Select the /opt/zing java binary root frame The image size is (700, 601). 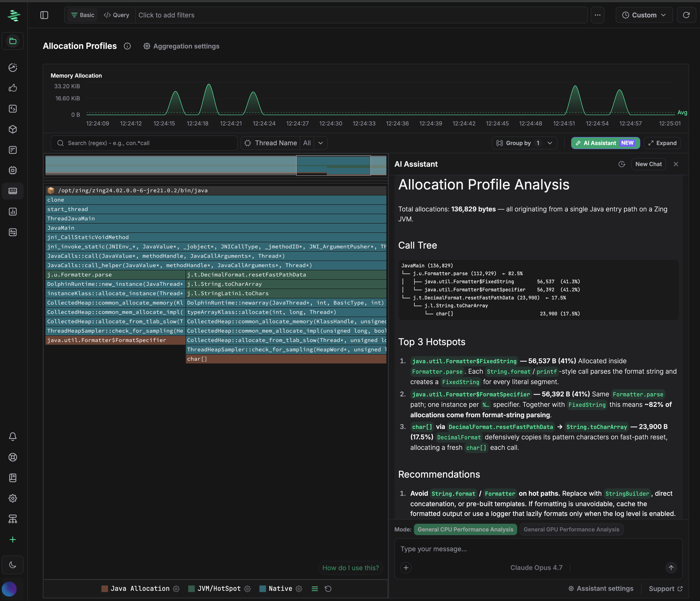coord(216,191)
